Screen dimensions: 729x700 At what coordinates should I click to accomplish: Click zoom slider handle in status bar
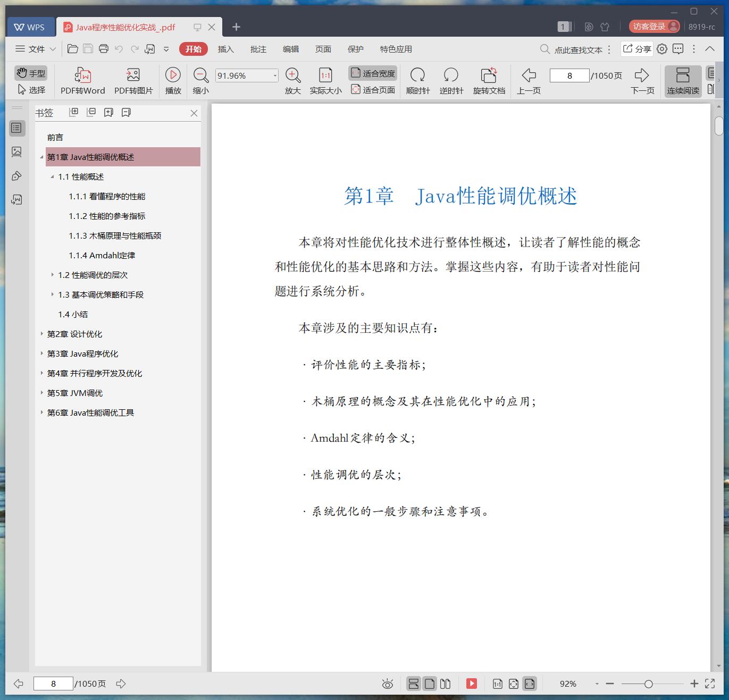648,684
